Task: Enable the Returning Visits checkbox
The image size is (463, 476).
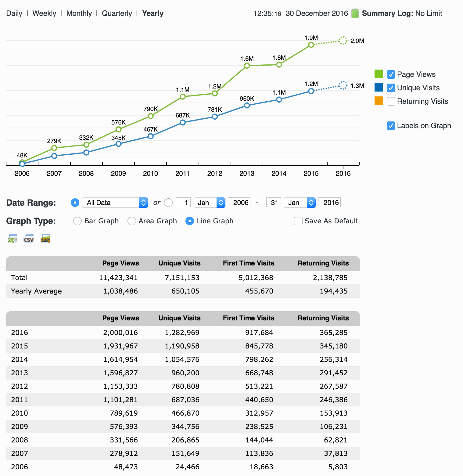Action: (x=391, y=101)
